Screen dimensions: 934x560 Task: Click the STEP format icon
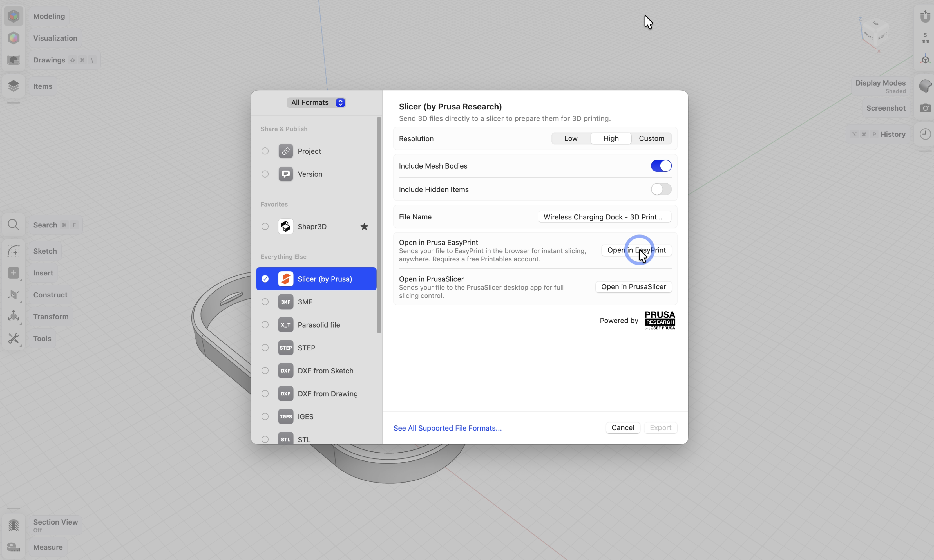tap(286, 348)
